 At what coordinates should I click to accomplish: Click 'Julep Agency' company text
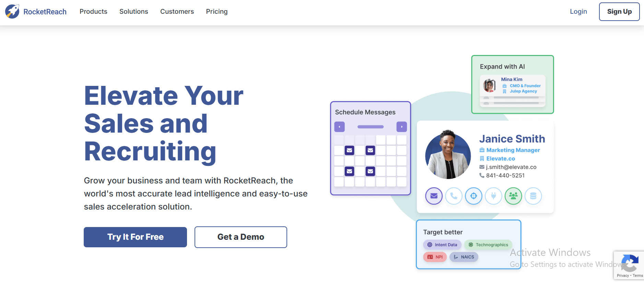[x=523, y=91]
